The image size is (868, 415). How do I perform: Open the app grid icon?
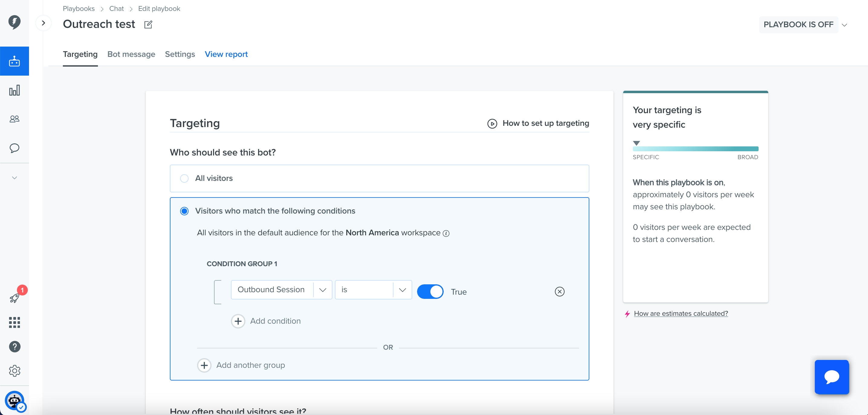point(15,322)
